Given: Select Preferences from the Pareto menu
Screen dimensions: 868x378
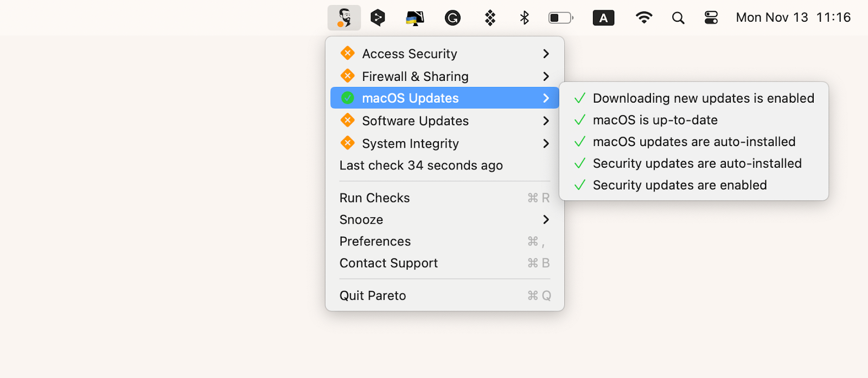Looking at the screenshot, I should pos(375,241).
